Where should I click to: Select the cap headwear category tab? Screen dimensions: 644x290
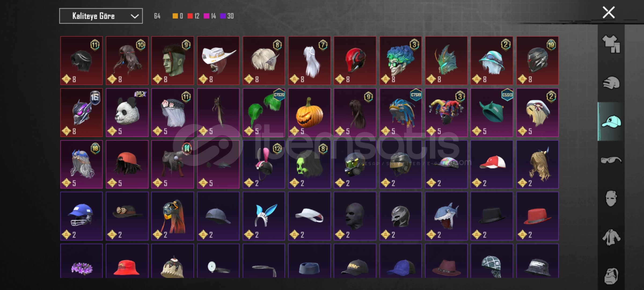[611, 121]
